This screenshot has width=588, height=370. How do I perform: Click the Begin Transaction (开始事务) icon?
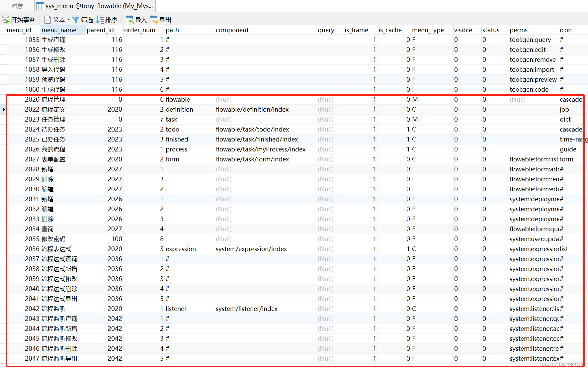pyautogui.click(x=6, y=20)
